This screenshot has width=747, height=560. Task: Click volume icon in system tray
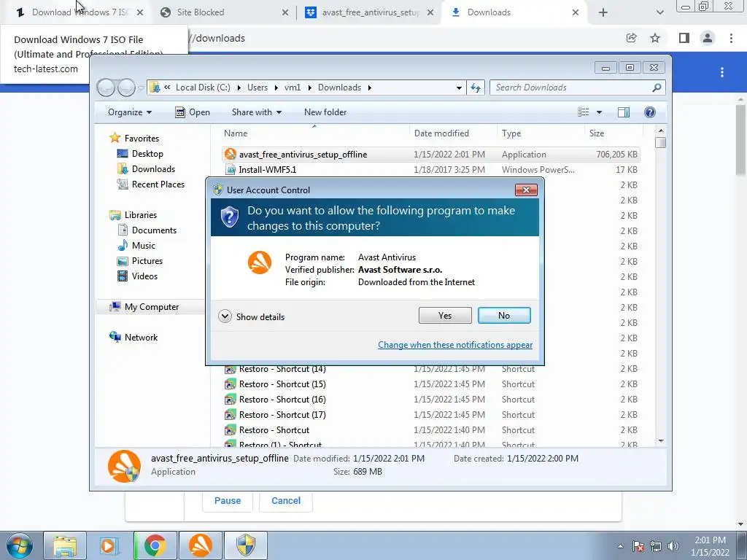[673, 546]
